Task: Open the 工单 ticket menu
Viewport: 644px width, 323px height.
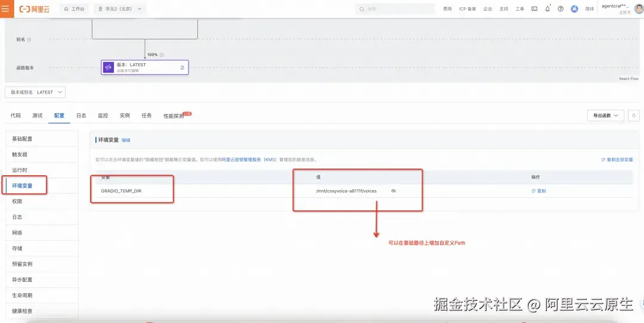Action: point(519,8)
